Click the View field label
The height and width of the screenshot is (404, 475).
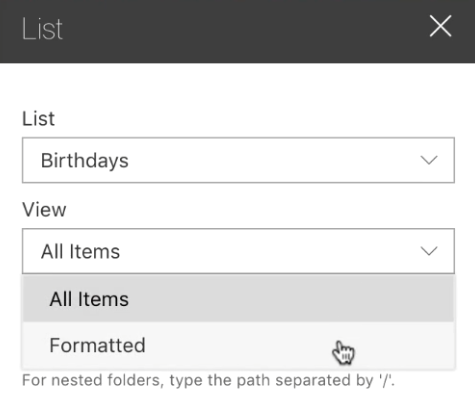pyautogui.click(x=44, y=210)
